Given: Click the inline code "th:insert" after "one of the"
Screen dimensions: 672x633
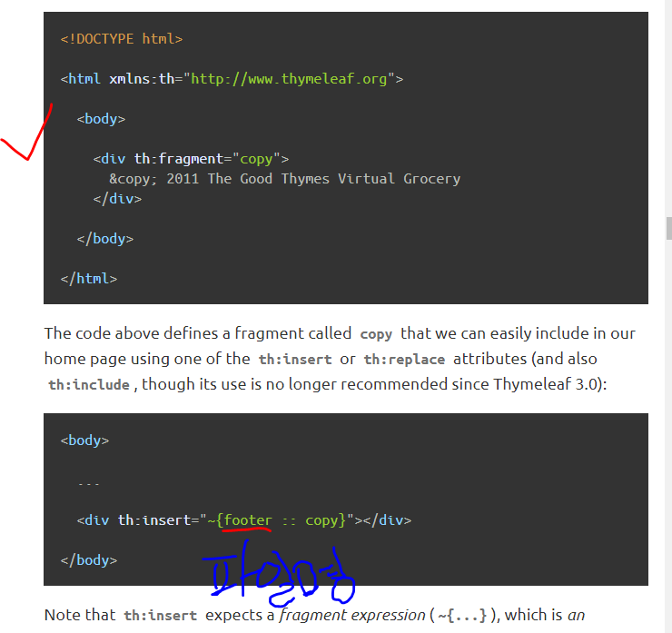Looking at the screenshot, I should click(x=295, y=359).
